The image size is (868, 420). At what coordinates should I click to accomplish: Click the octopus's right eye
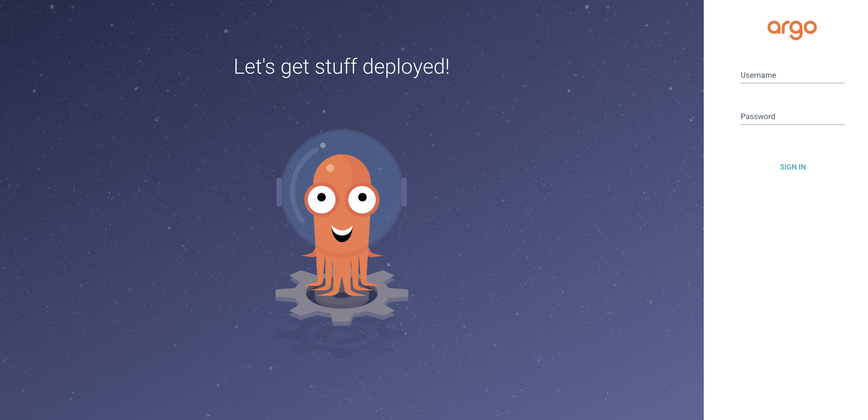tap(362, 198)
